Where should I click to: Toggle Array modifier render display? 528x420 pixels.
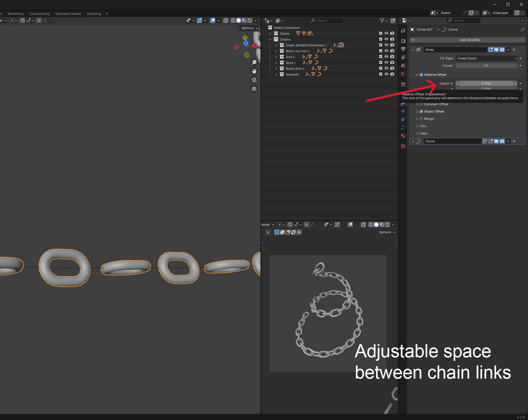tap(502, 50)
